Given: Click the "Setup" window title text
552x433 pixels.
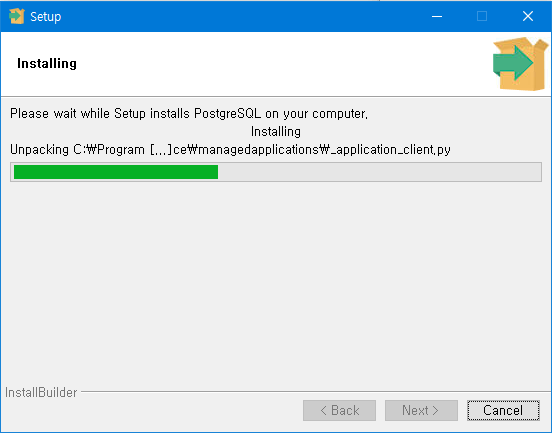Looking at the screenshot, I should (x=45, y=17).
